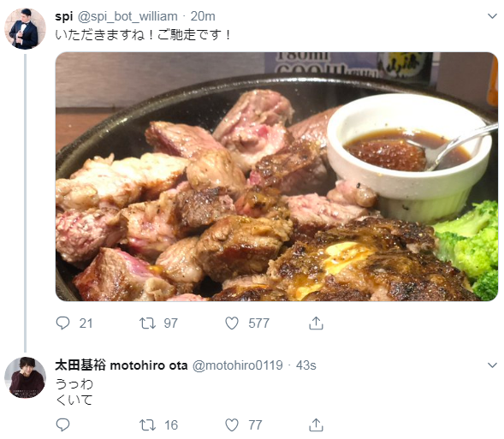Open spi's profile picture

tap(25, 28)
